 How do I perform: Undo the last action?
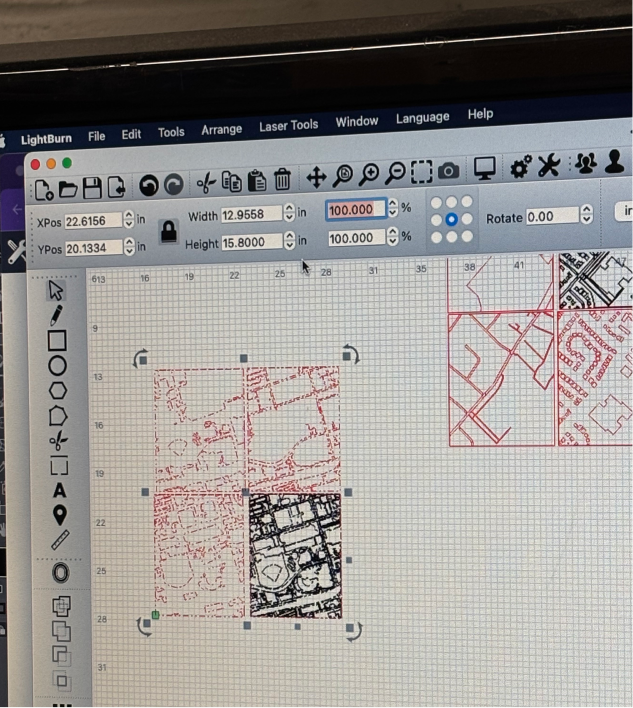[149, 185]
